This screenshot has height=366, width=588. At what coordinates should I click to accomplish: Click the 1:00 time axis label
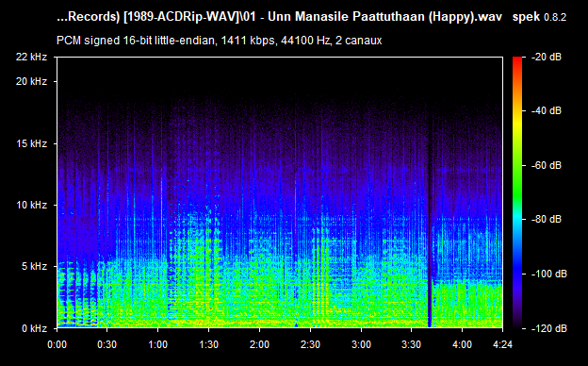158,344
